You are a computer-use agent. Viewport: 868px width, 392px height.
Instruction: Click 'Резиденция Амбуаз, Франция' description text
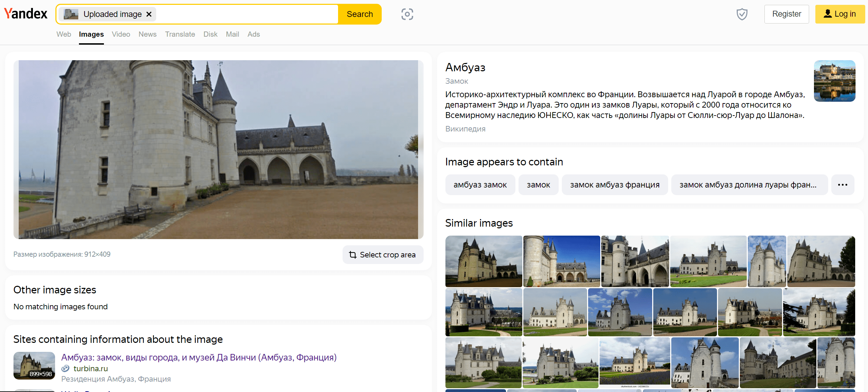(x=116, y=379)
